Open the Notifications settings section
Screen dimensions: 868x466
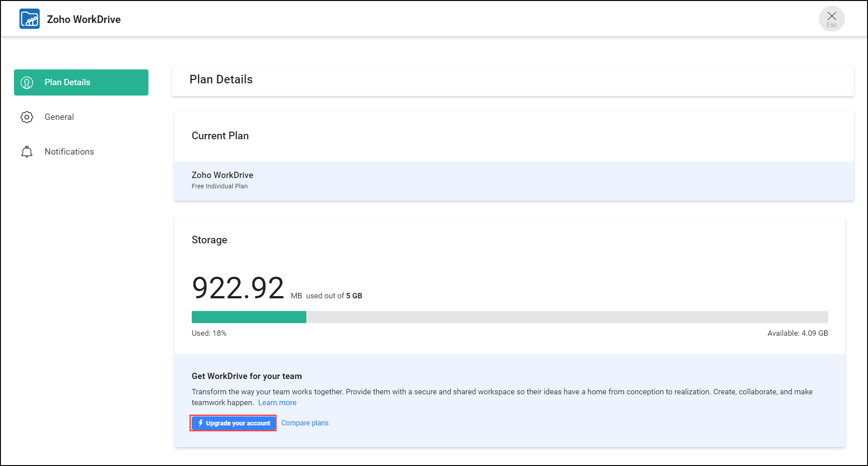click(81, 152)
